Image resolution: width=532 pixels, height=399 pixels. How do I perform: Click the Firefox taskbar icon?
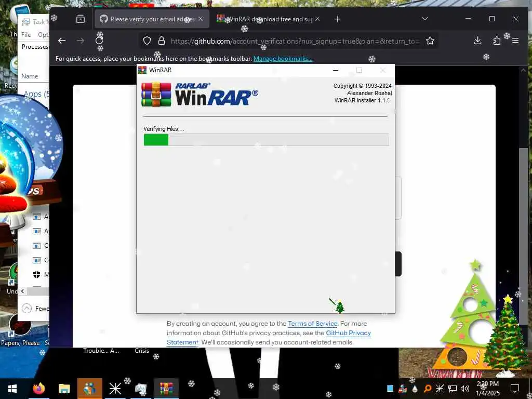(x=39, y=389)
